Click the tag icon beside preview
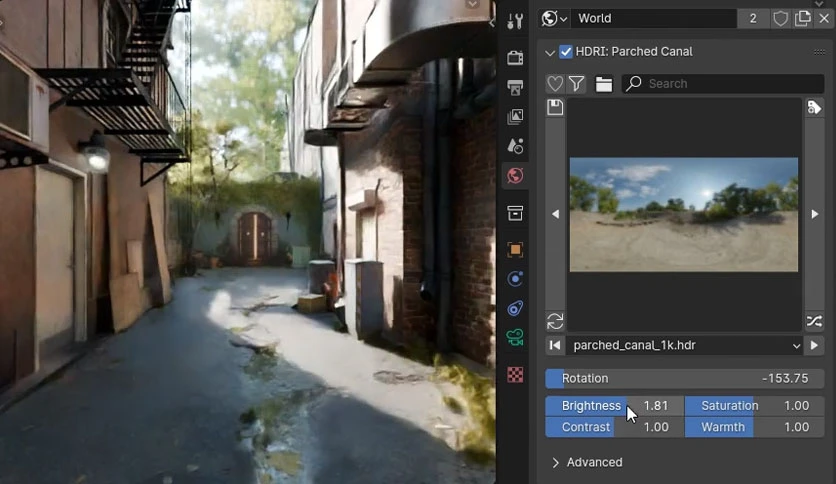The image size is (836, 484). pyautogui.click(x=814, y=107)
